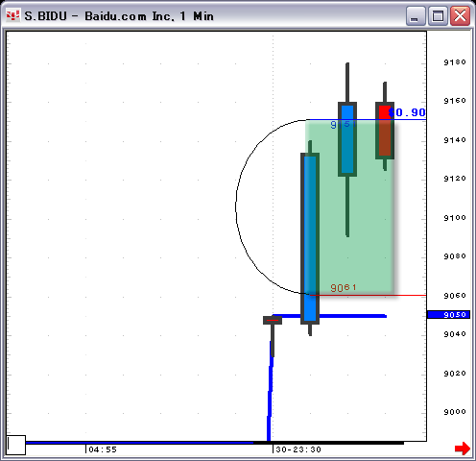Minimize the BIDU chart window
This screenshot has height=461, width=476.
coord(416,15)
